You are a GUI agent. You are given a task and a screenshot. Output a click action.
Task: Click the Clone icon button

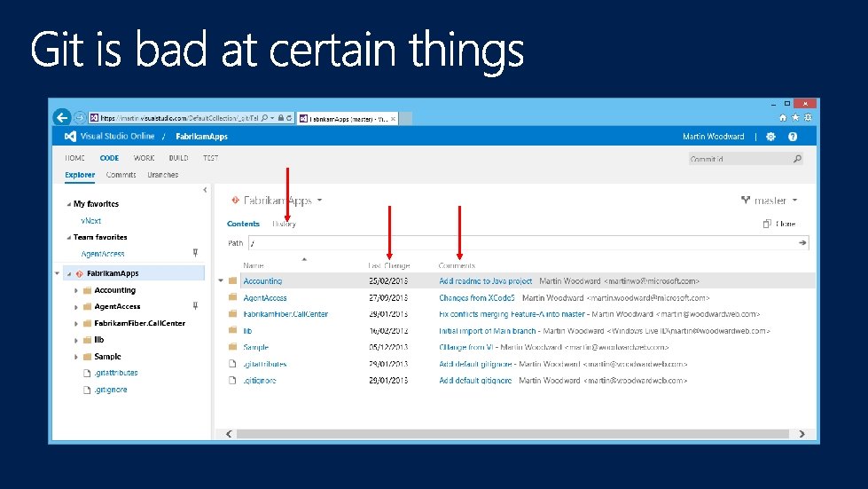(x=767, y=224)
